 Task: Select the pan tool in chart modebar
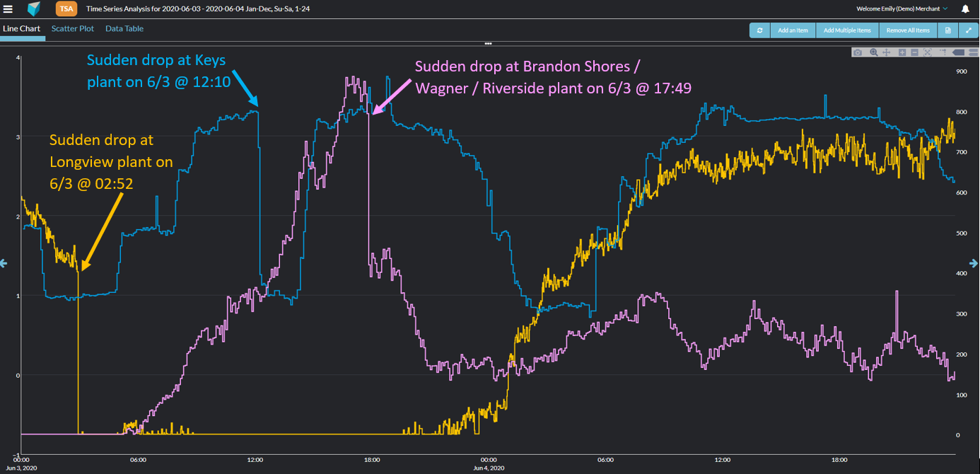click(887, 52)
